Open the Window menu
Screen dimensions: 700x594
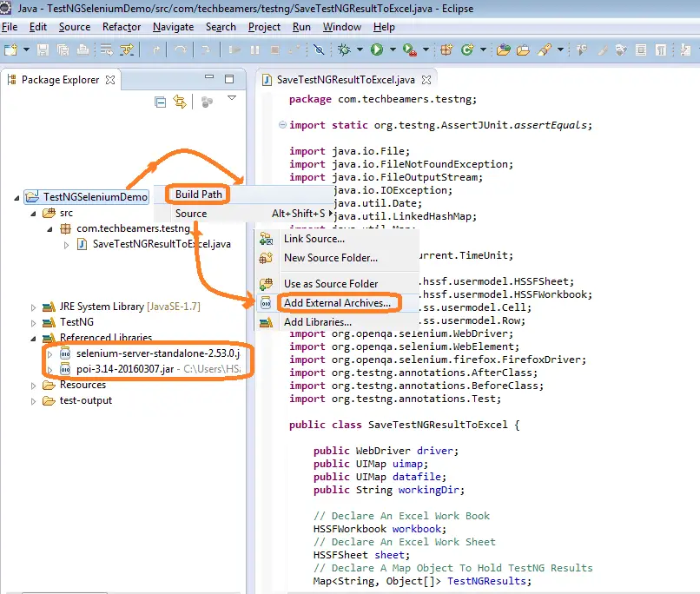(341, 26)
